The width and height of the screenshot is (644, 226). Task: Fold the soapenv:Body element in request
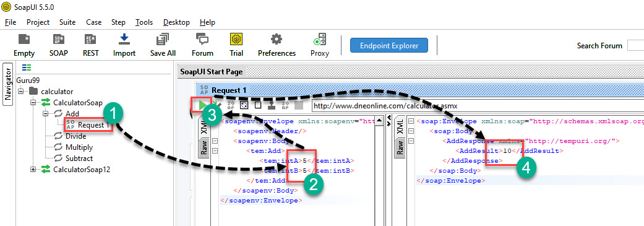pyautogui.click(x=215, y=141)
